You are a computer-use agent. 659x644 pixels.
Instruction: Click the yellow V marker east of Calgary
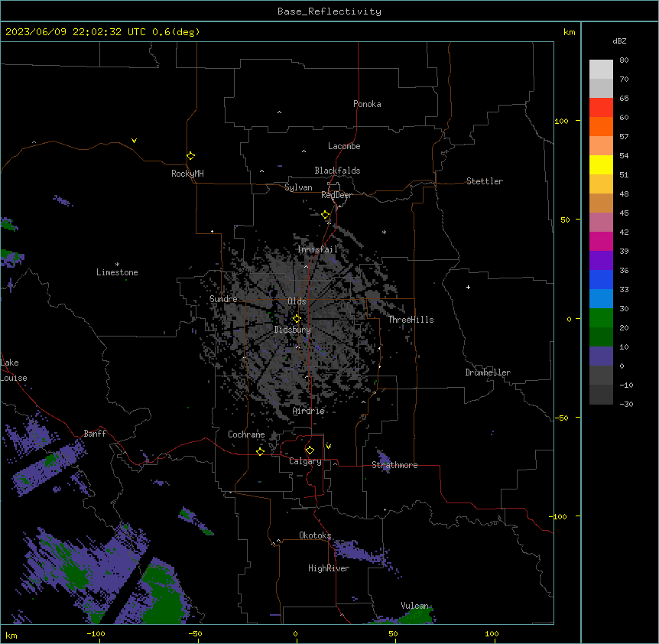(x=328, y=447)
